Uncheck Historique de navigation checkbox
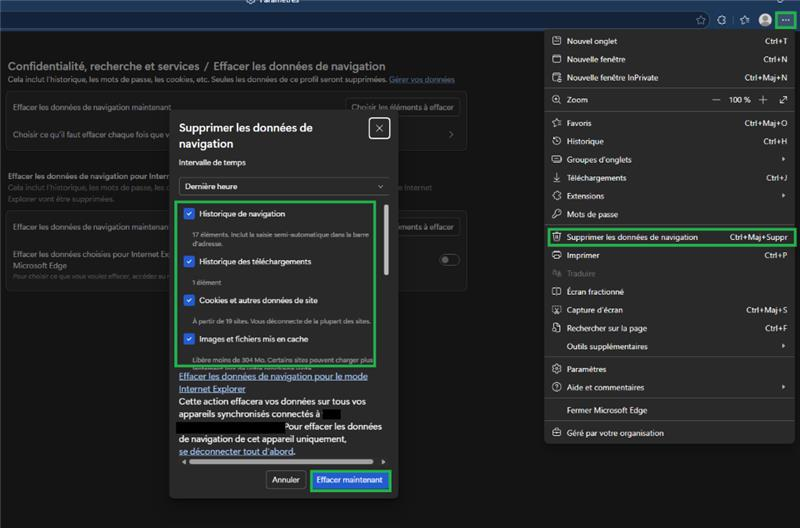 [x=189, y=214]
